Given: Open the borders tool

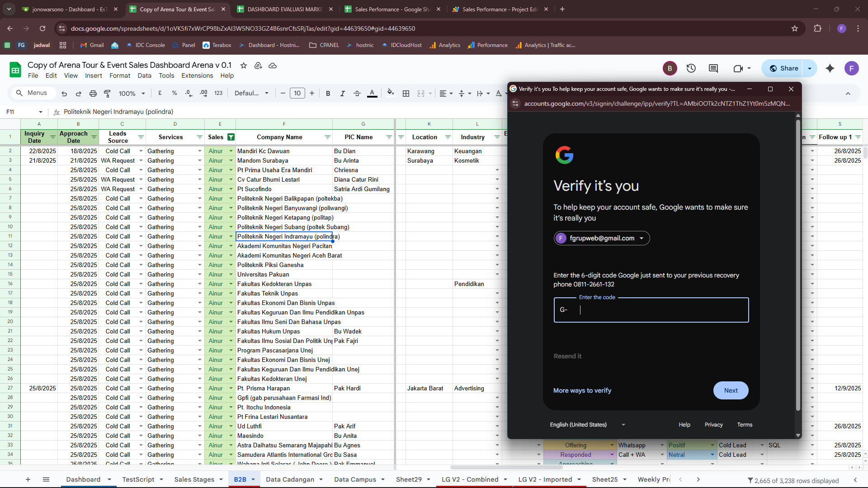Looking at the screenshot, I should (406, 94).
